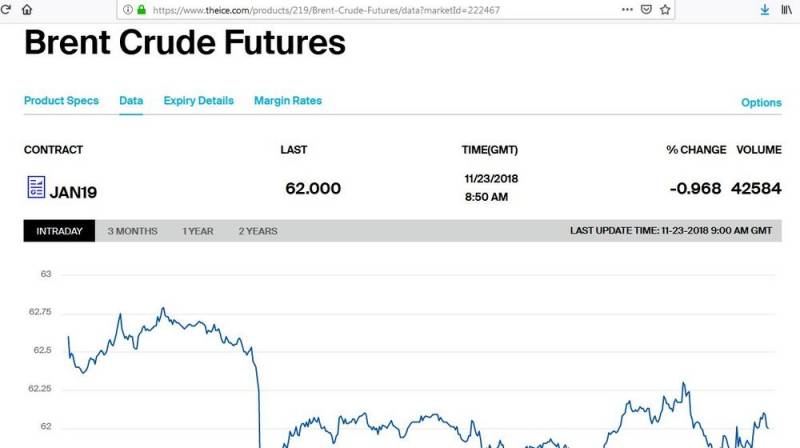
Task: View the Margin Rates tab
Action: tap(288, 101)
